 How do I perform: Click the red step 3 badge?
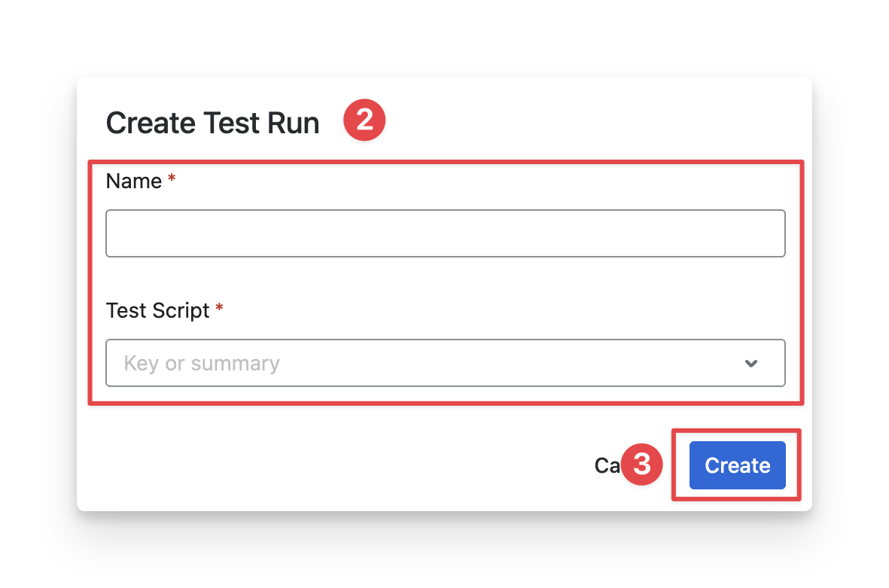[x=641, y=465]
